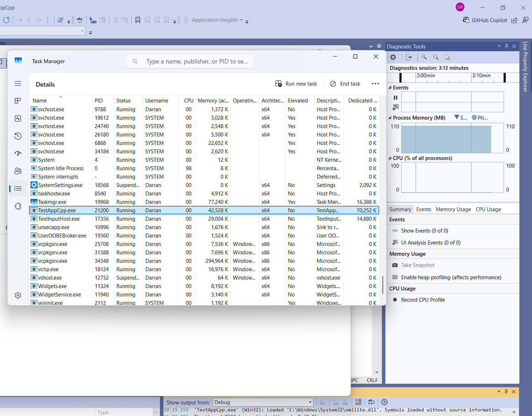Open Task Manager navigation hamburger menu
Screen dimensions: 532x416
[18, 83]
